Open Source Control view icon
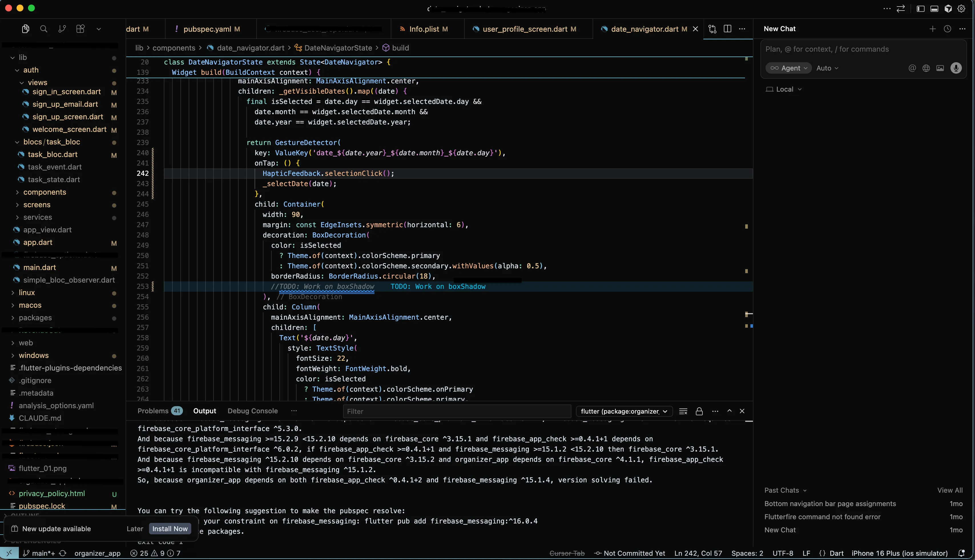The height and width of the screenshot is (560, 975). click(x=62, y=29)
